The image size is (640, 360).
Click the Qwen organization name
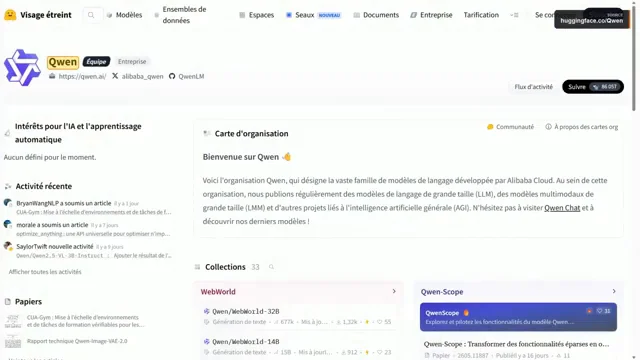point(62,62)
